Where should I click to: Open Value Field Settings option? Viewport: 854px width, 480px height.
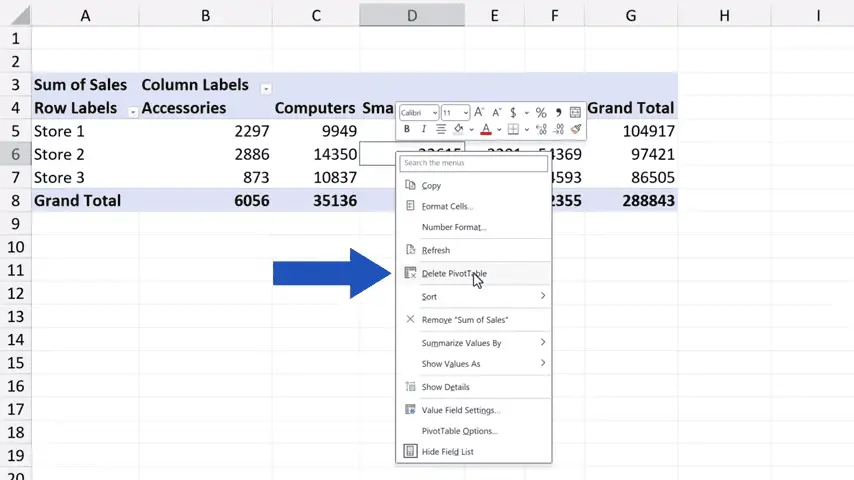pyautogui.click(x=460, y=410)
